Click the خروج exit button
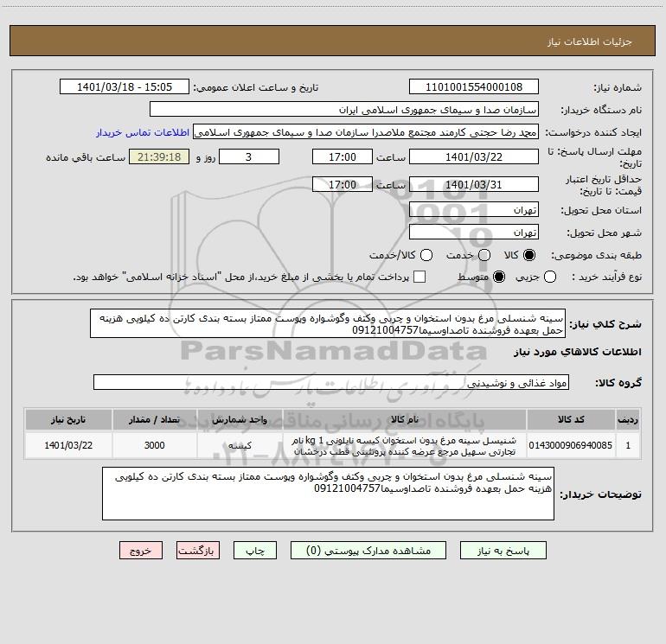 (x=141, y=551)
